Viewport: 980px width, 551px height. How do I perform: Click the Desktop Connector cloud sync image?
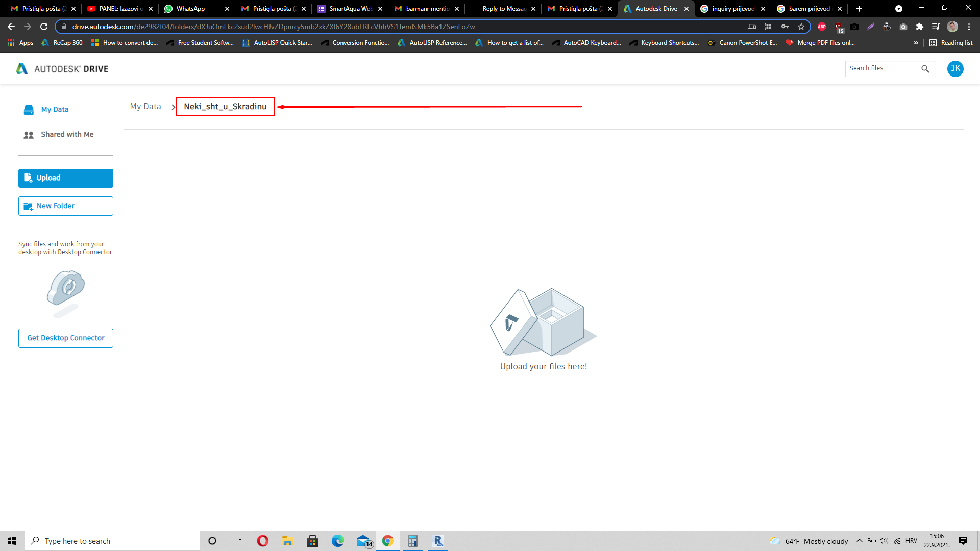click(x=66, y=293)
